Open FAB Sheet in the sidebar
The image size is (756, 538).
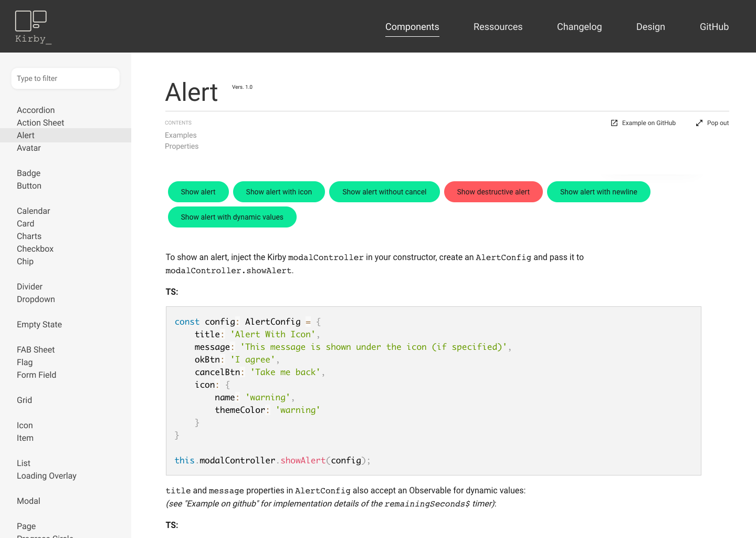[x=36, y=349]
